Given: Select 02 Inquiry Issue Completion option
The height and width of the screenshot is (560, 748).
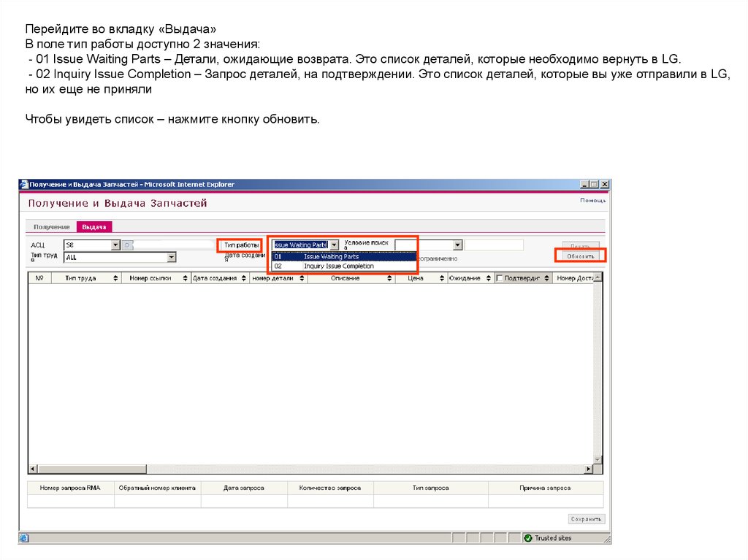Looking at the screenshot, I should (343, 266).
